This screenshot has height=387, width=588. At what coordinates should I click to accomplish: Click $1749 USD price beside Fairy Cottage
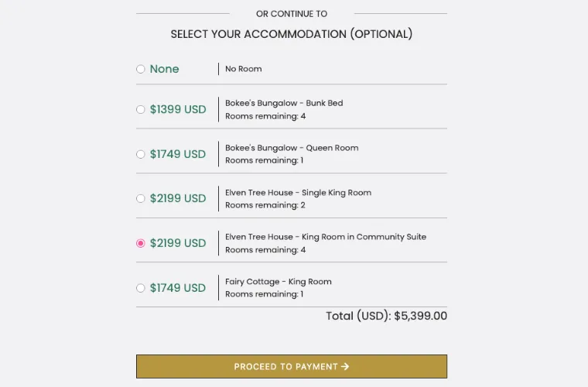click(x=178, y=288)
